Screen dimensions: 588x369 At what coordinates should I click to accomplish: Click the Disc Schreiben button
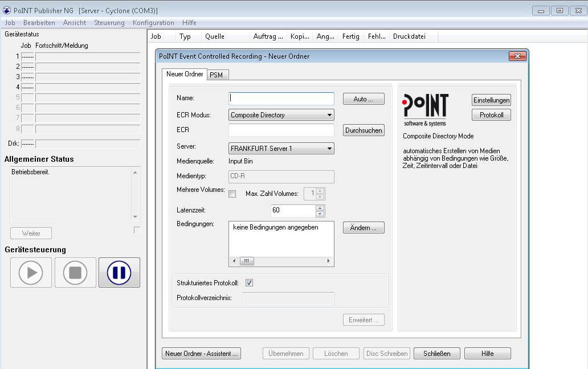pyautogui.click(x=387, y=353)
